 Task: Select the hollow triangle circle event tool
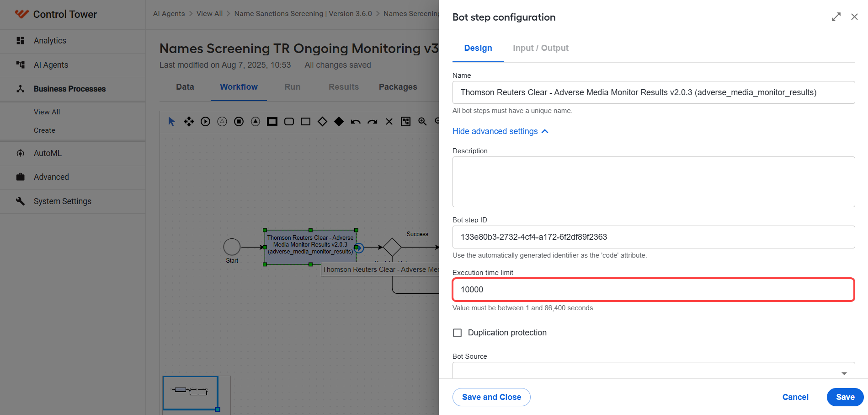point(222,122)
